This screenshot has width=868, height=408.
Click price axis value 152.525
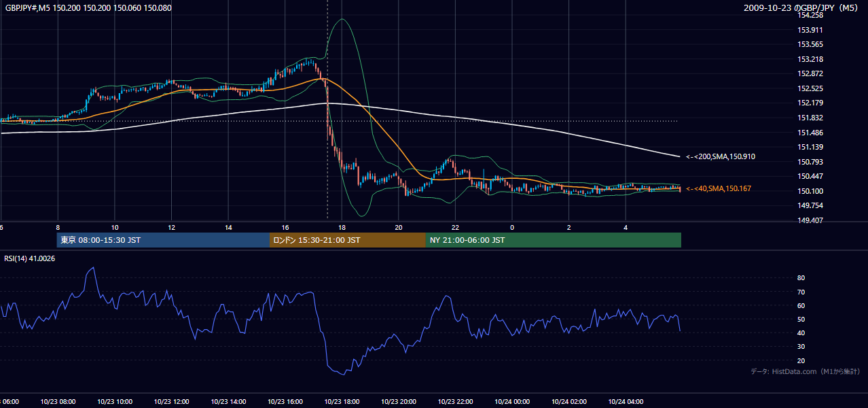point(811,88)
